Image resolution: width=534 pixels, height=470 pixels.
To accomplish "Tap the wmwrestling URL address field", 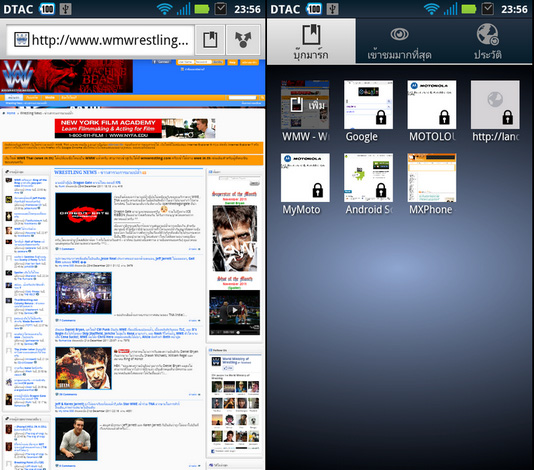I will tap(101, 40).
